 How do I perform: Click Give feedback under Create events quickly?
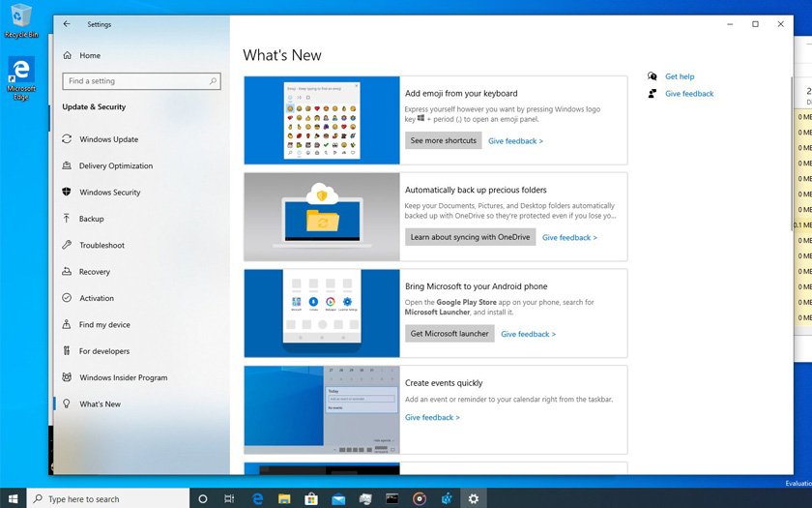click(432, 418)
